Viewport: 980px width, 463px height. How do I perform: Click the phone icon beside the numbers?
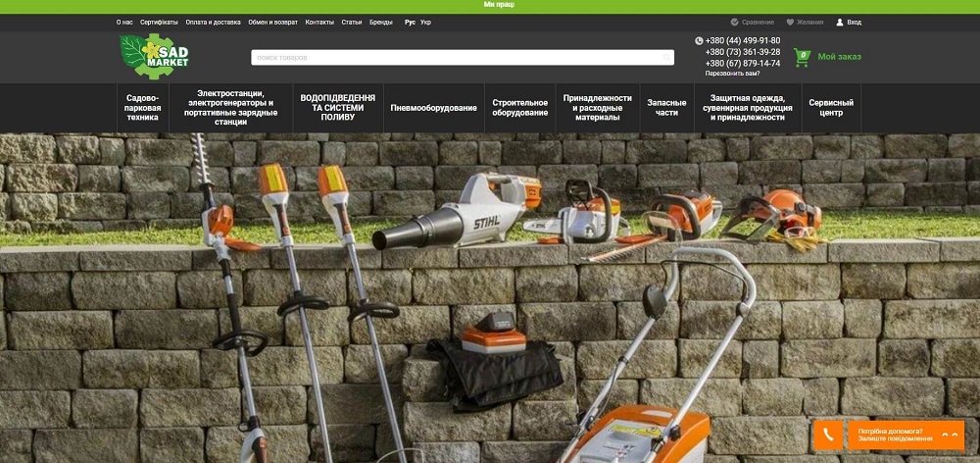pyautogui.click(x=699, y=40)
